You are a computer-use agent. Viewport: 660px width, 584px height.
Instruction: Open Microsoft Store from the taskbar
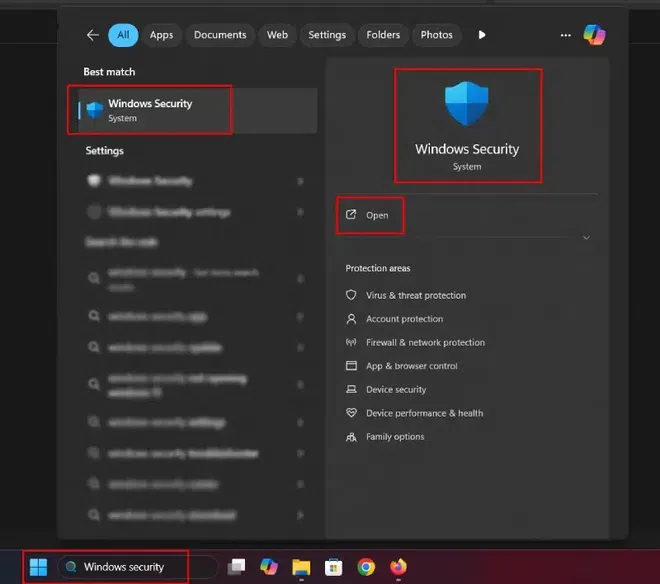coord(333,567)
